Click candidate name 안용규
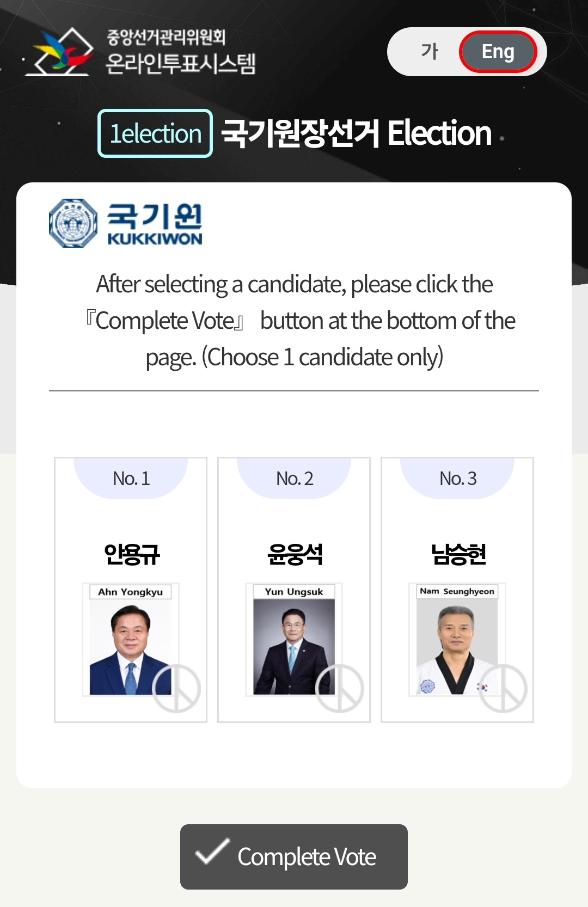The image size is (588, 907). (132, 554)
